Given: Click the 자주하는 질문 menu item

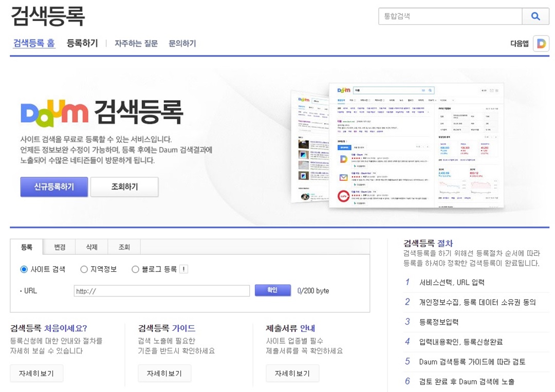Looking at the screenshot, I should pos(136,44).
